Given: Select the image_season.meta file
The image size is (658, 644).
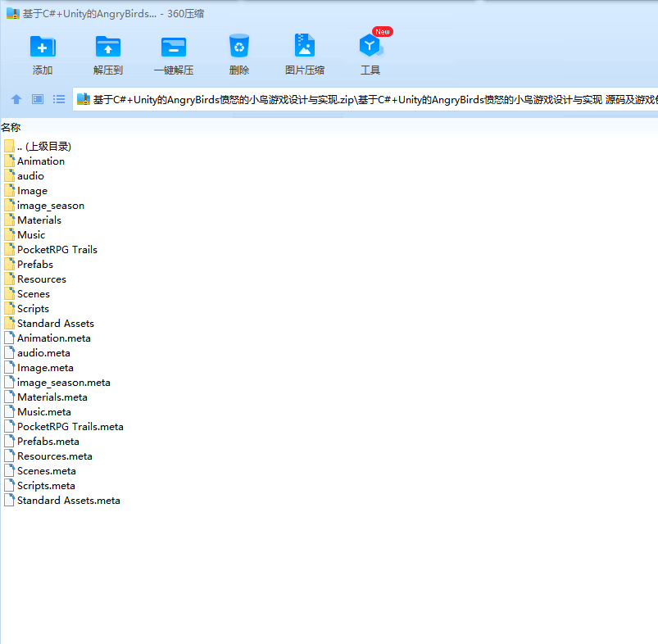Looking at the screenshot, I should click(x=57, y=383).
